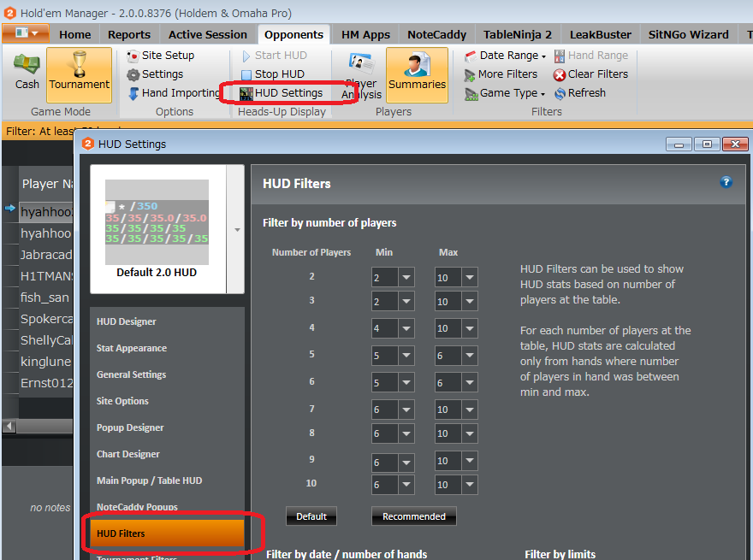The height and width of the screenshot is (560, 753).
Task: Click Recommended filter button
Action: 414,516
